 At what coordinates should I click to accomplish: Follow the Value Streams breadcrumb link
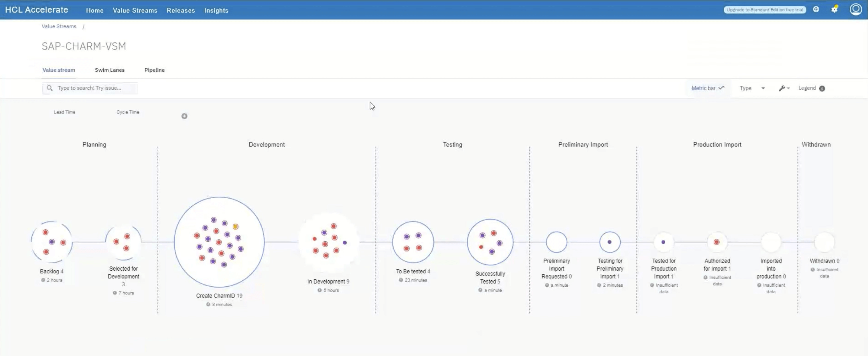coord(59,26)
